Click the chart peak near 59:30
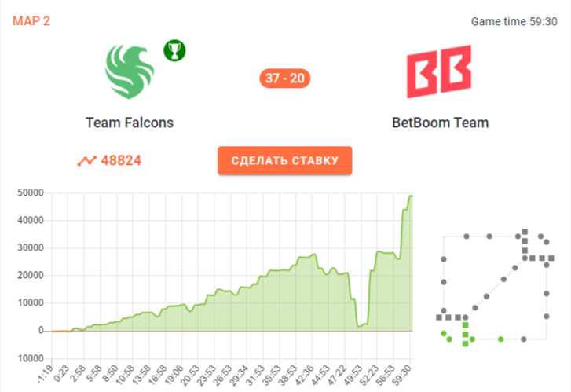This screenshot has height=392, width=571. click(411, 196)
